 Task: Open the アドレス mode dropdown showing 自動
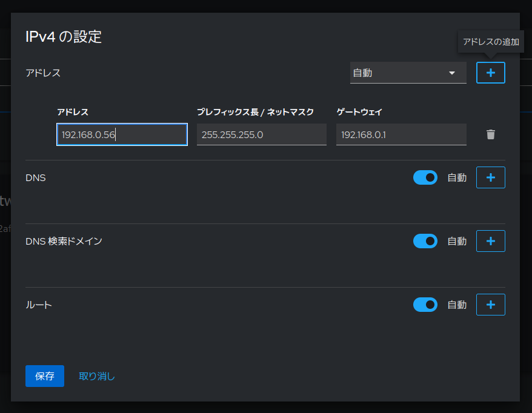pos(408,73)
